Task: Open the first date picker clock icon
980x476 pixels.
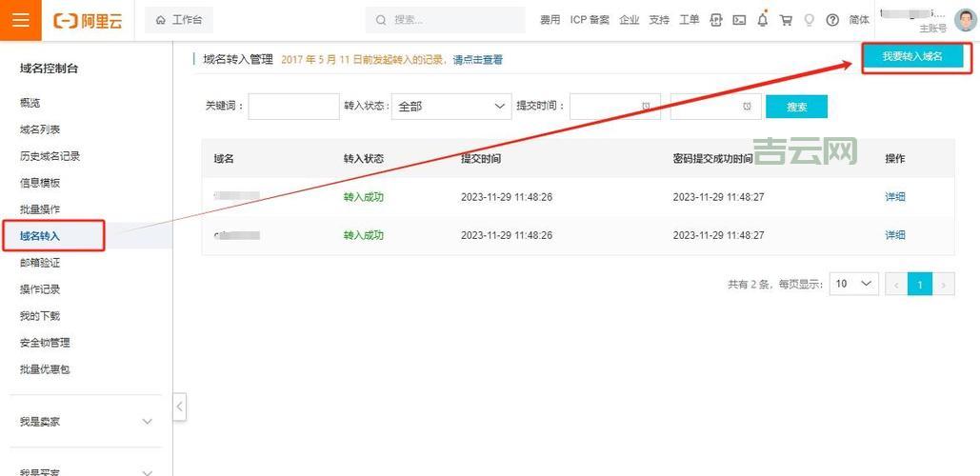Action: click(x=647, y=107)
